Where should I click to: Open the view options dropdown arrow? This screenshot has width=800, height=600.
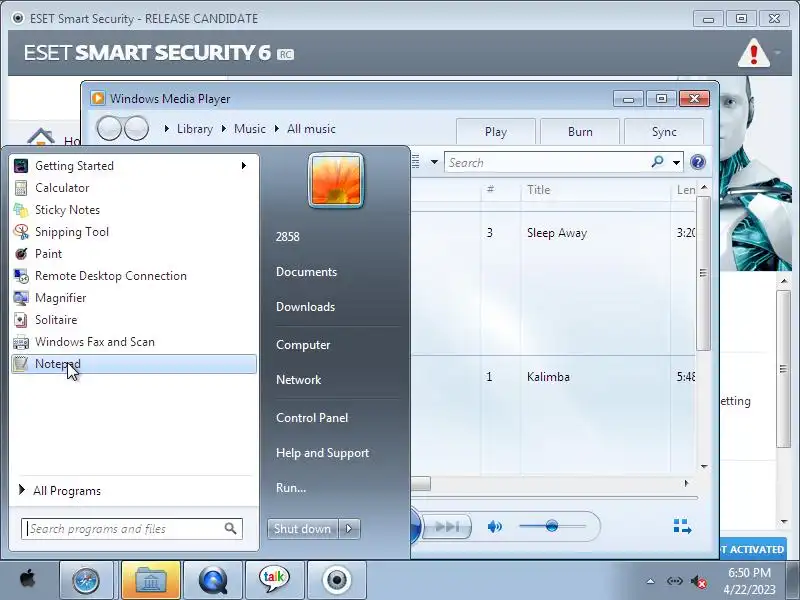tap(434, 162)
